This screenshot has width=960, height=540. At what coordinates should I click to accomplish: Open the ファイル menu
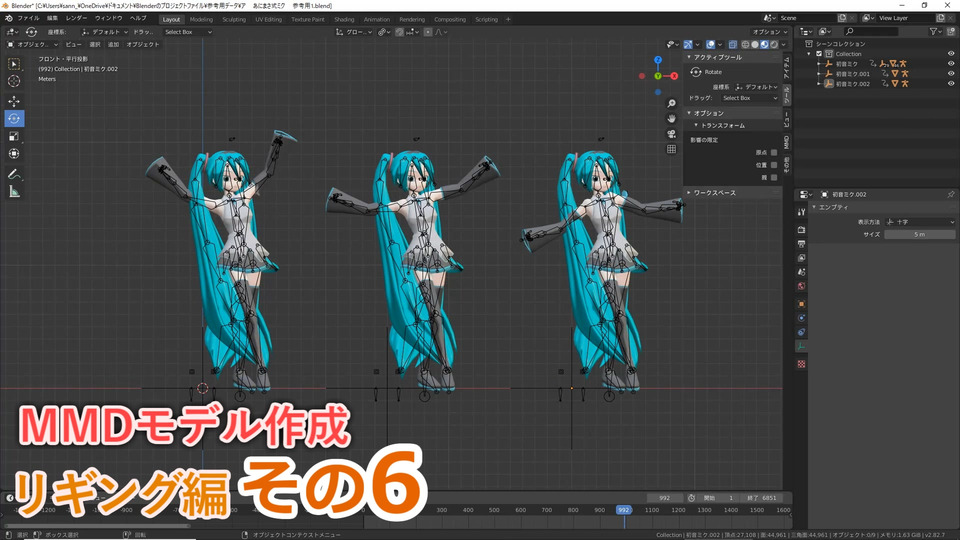click(28, 19)
